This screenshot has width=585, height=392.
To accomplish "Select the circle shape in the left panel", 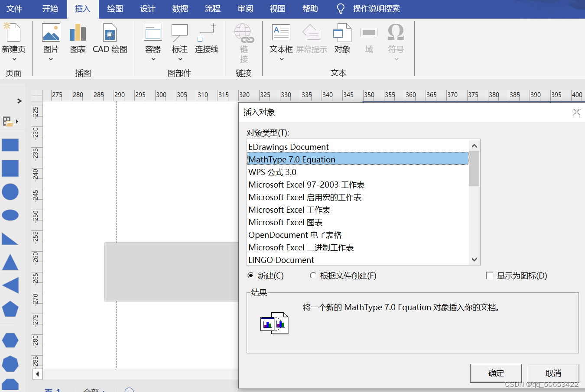I will click(10, 191).
